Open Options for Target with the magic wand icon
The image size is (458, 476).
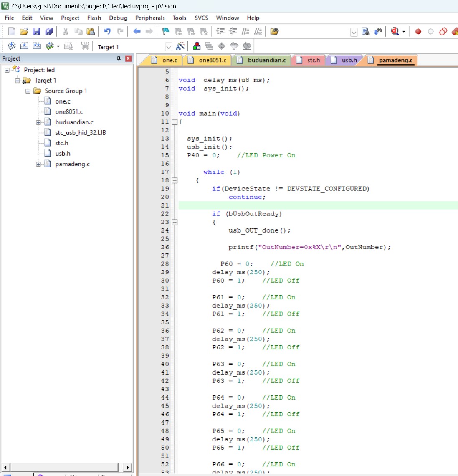point(180,46)
